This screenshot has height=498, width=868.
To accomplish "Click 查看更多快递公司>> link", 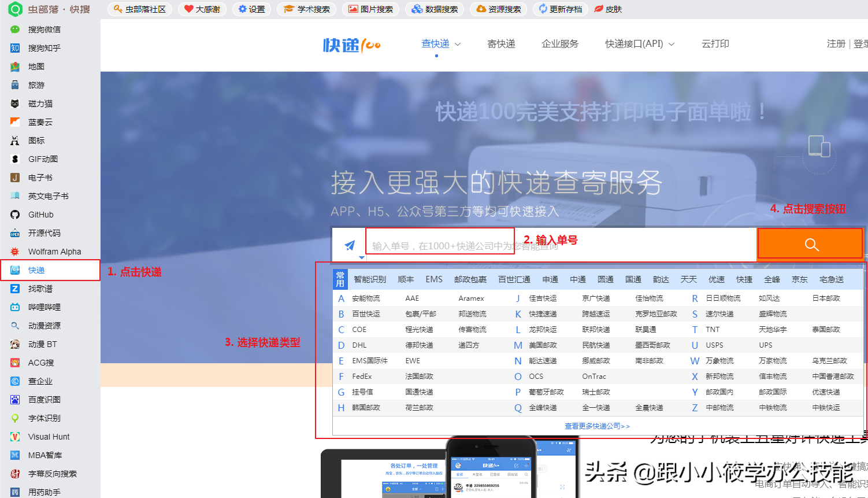I will 597,426.
